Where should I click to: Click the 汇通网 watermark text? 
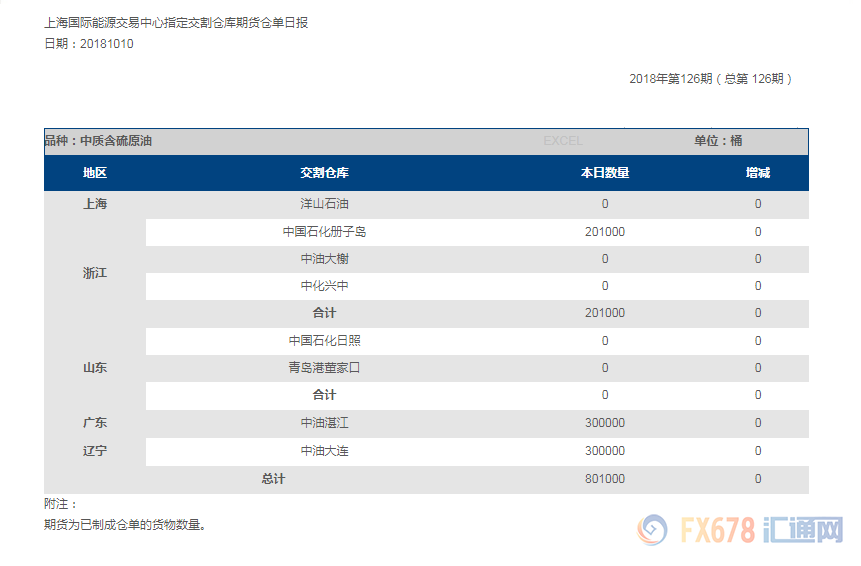(x=803, y=530)
